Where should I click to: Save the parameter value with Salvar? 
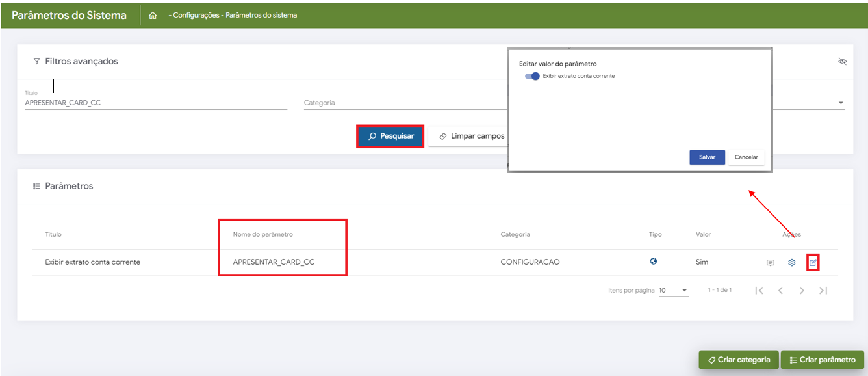click(x=707, y=157)
